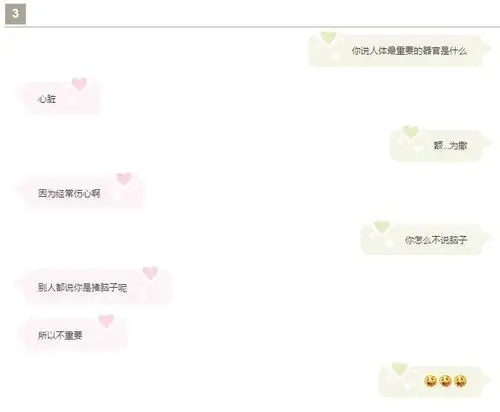This screenshot has height=412, width=500.
Task: Select the message '额...为撒'
Action: click(450, 146)
